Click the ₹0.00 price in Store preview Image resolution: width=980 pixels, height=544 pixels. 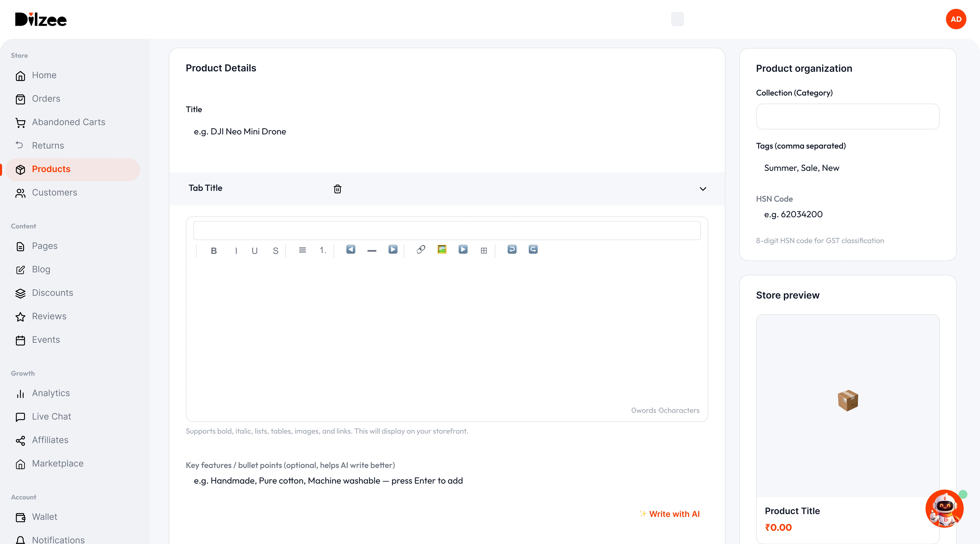[778, 528]
